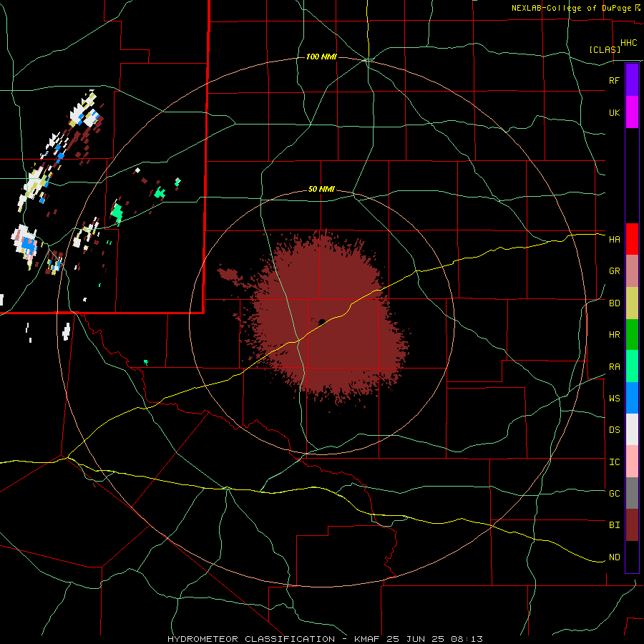
Task: Click the red HA legend swatch
Action: 632,239
